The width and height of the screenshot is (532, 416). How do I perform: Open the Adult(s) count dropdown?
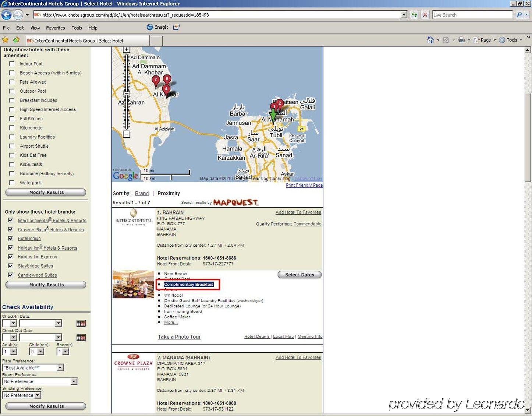click(10, 352)
